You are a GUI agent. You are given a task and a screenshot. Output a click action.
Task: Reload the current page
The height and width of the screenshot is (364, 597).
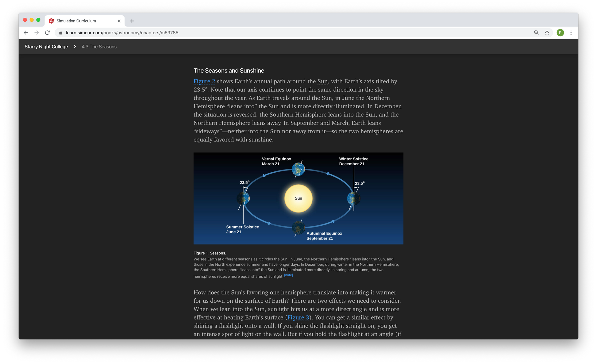47,33
